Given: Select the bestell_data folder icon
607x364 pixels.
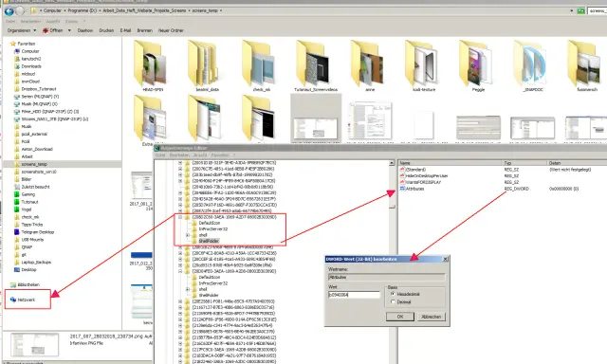Looking at the screenshot, I should [203, 64].
